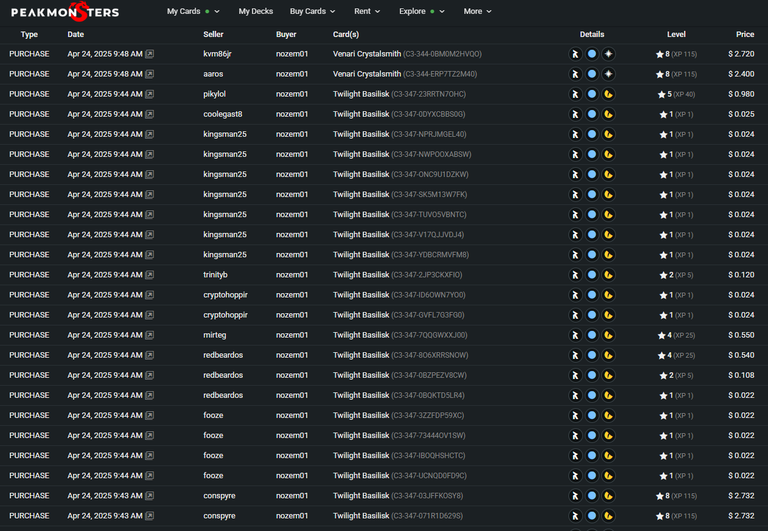Select price $2.720 in kvm86jr row
Viewport: 768px width, 531px height.
point(741,54)
